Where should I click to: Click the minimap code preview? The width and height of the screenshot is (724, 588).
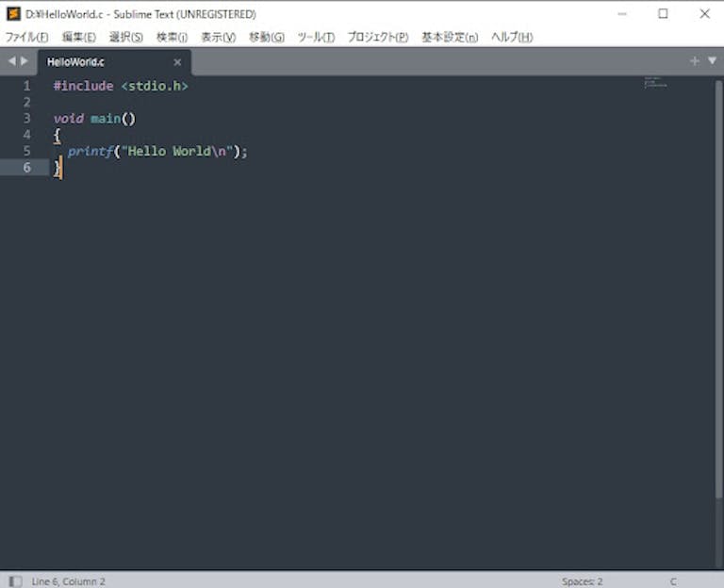click(656, 82)
